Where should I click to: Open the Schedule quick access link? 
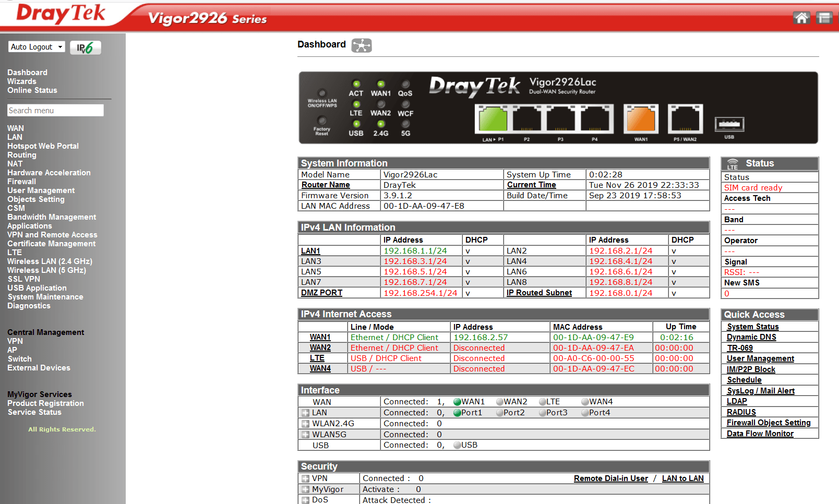tap(744, 380)
